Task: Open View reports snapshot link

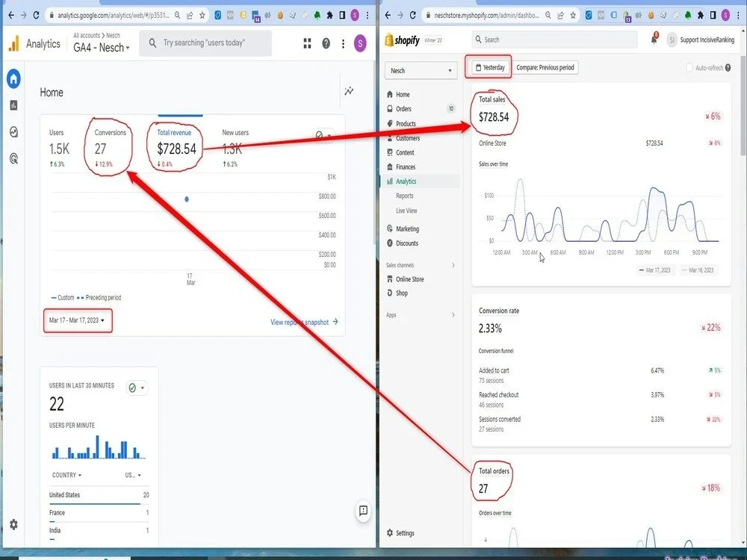Action: tap(305, 323)
